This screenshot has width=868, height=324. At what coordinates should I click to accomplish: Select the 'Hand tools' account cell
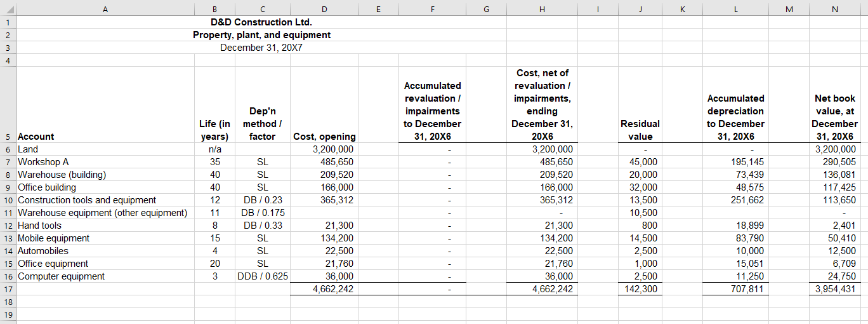(105, 226)
